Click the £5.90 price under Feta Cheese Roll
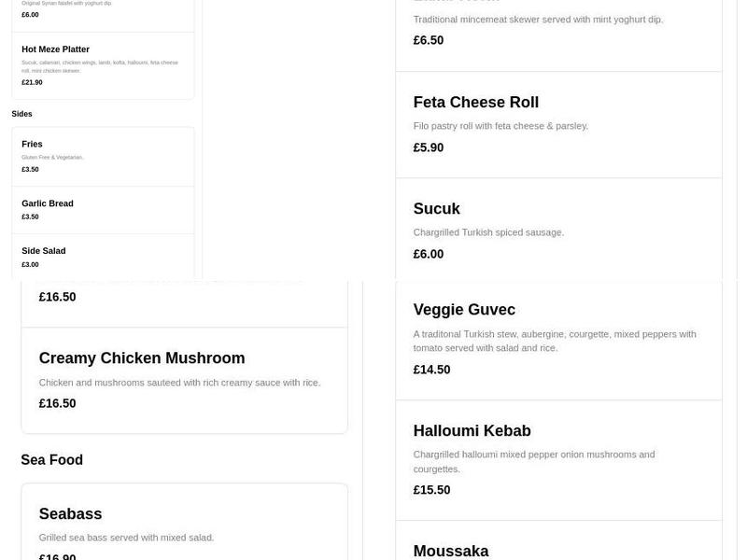This screenshot has width=747, height=560. click(428, 146)
